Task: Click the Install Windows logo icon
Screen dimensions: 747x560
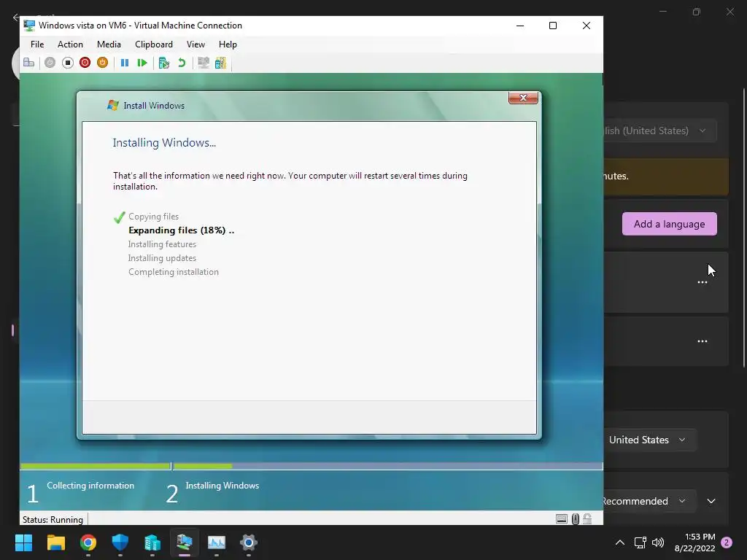Action: (113, 105)
